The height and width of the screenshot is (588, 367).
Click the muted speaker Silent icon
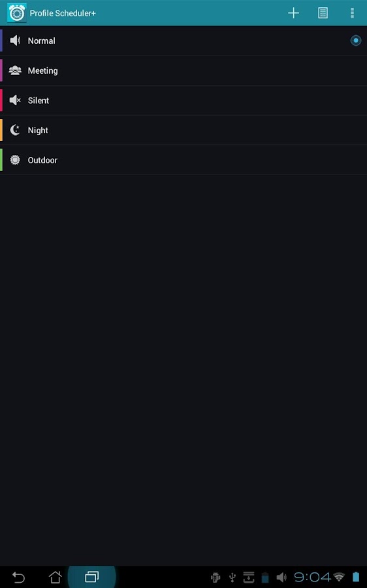15,100
